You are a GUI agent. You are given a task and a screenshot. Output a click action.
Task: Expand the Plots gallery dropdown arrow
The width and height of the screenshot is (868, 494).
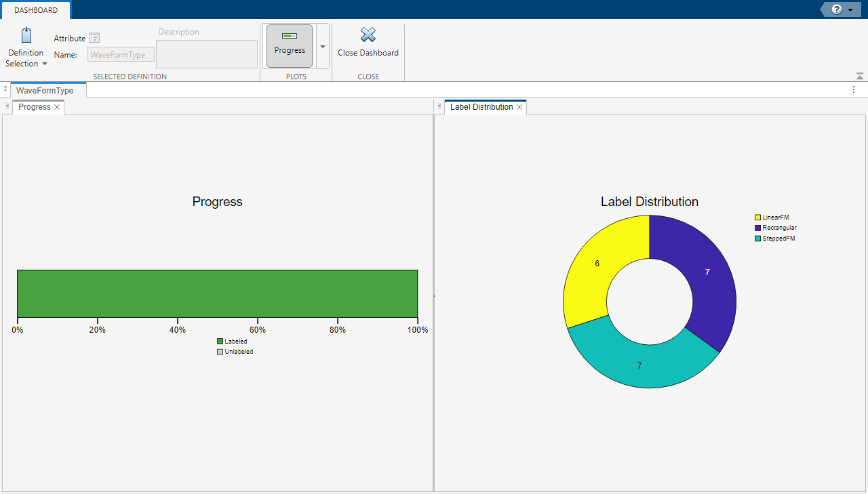pyautogui.click(x=323, y=46)
